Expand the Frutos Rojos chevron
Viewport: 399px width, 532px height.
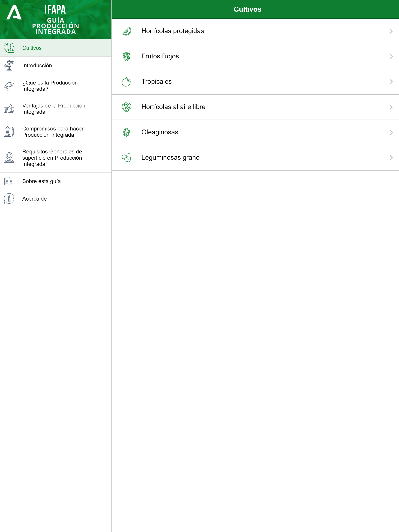[x=391, y=56]
